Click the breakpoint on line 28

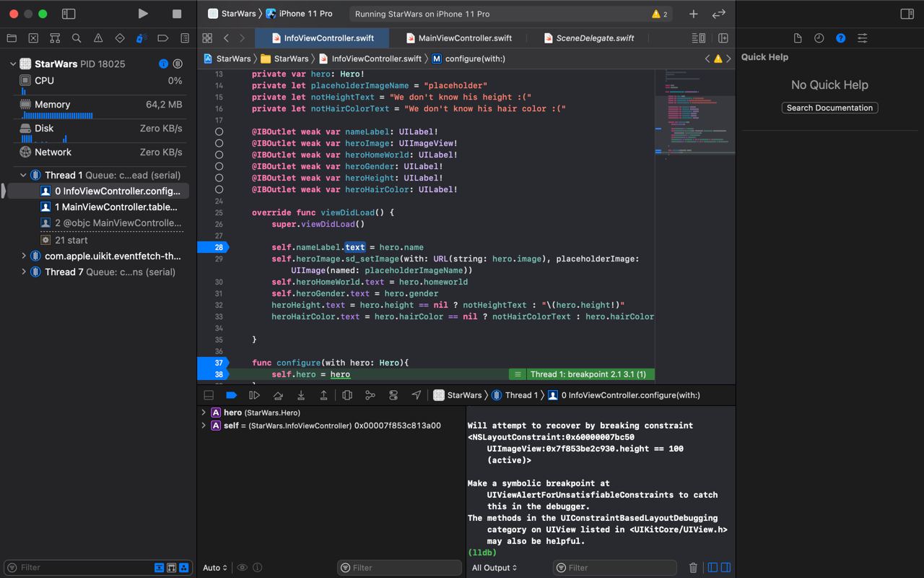213,247
